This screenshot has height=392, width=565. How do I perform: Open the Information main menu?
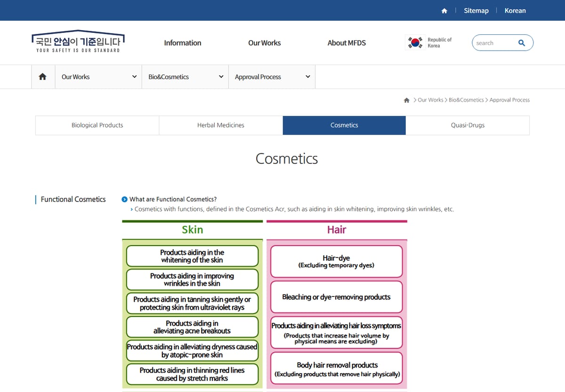tap(183, 43)
